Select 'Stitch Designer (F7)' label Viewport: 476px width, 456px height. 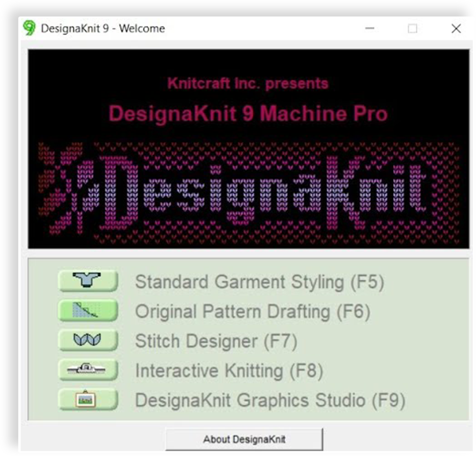pos(216,341)
